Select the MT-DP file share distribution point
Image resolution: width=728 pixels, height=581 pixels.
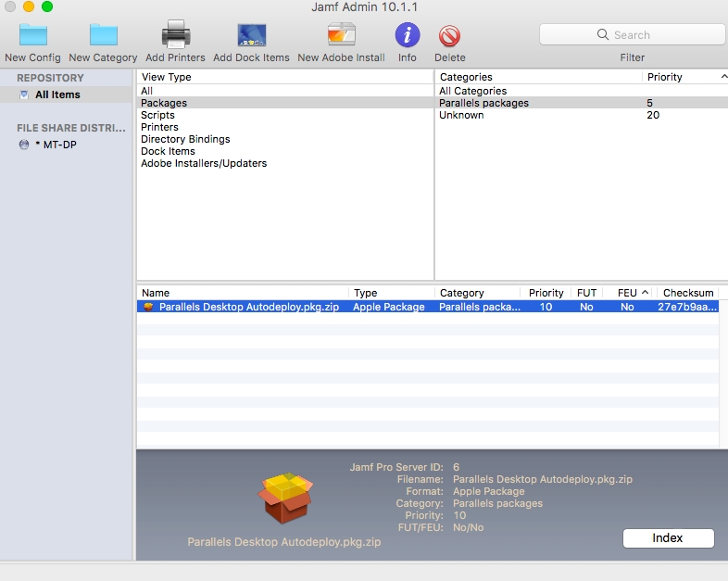59,145
